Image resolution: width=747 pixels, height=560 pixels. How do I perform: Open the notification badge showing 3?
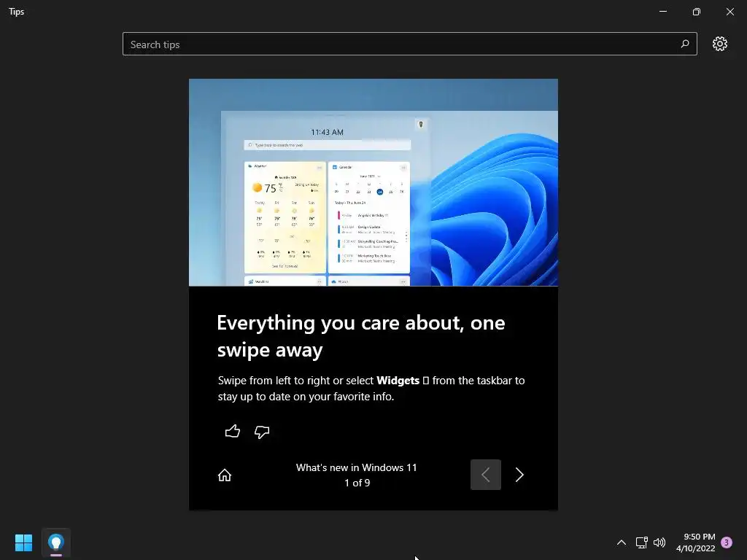(727, 542)
